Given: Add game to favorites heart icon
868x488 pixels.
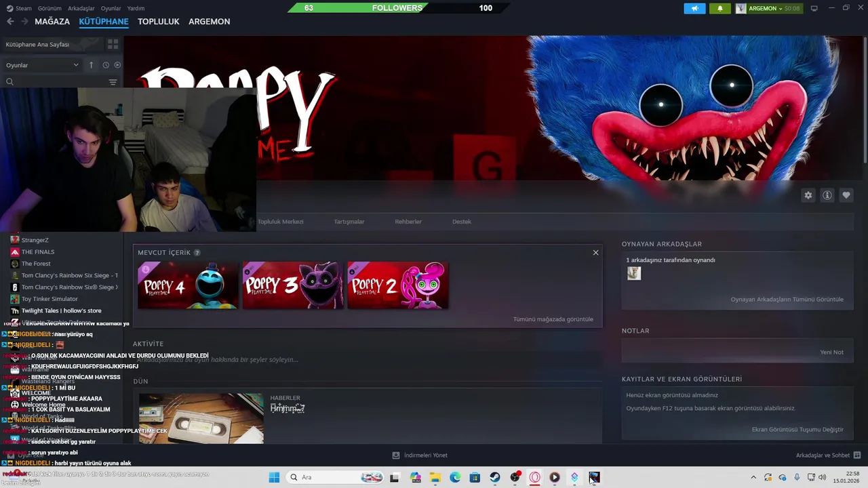Looking at the screenshot, I should pos(846,195).
